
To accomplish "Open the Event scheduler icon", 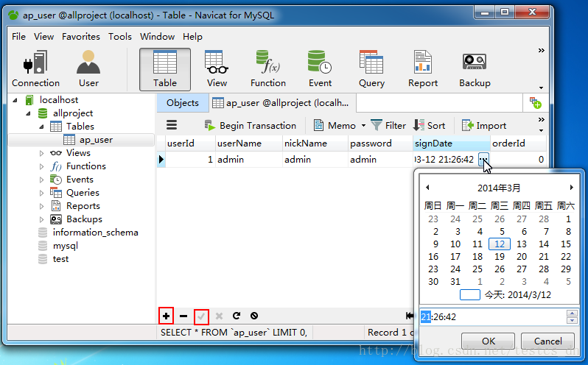I will point(320,69).
